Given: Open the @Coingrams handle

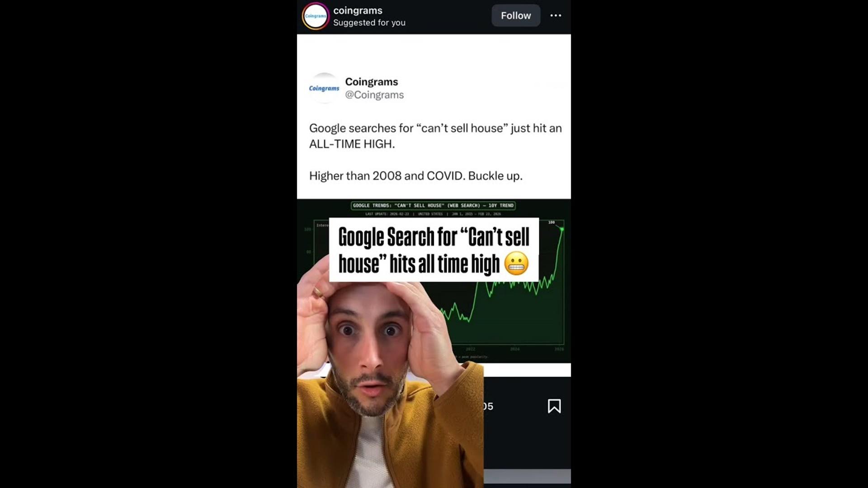Looking at the screenshot, I should pos(374,95).
